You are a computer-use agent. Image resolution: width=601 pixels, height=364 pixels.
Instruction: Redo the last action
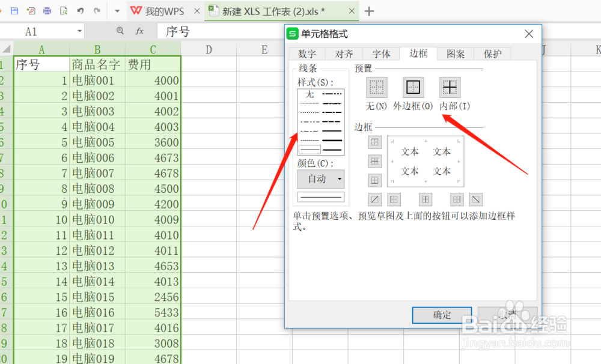(97, 10)
